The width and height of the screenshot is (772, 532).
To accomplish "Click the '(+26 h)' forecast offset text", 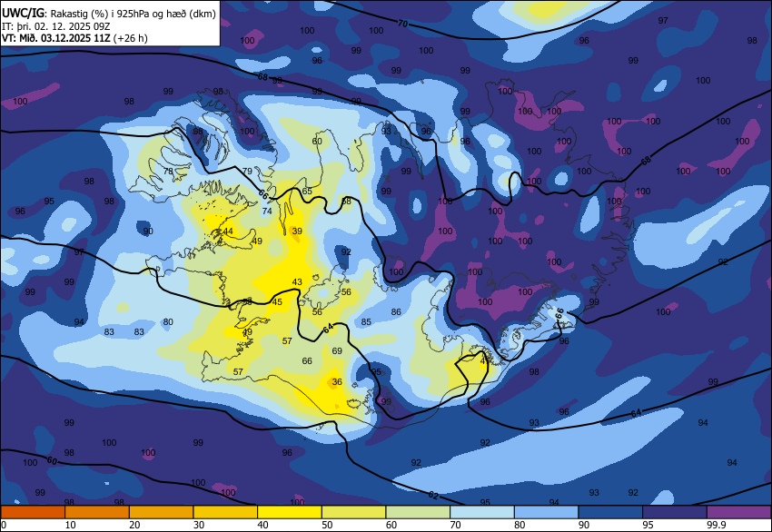I will coord(131,38).
